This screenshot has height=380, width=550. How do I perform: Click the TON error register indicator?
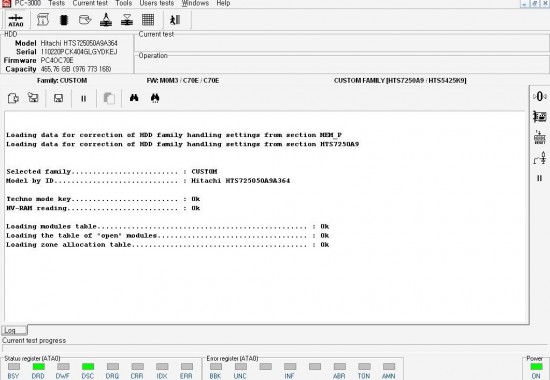(364, 367)
